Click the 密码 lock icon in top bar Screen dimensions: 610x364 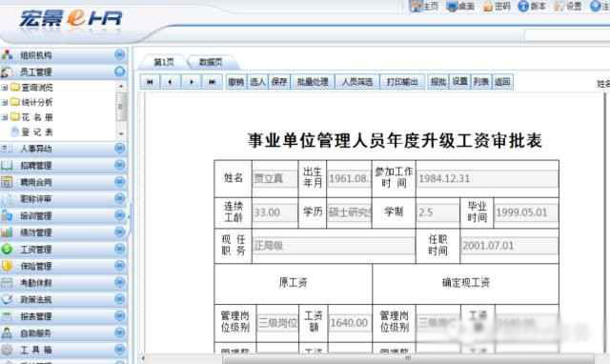(488, 7)
